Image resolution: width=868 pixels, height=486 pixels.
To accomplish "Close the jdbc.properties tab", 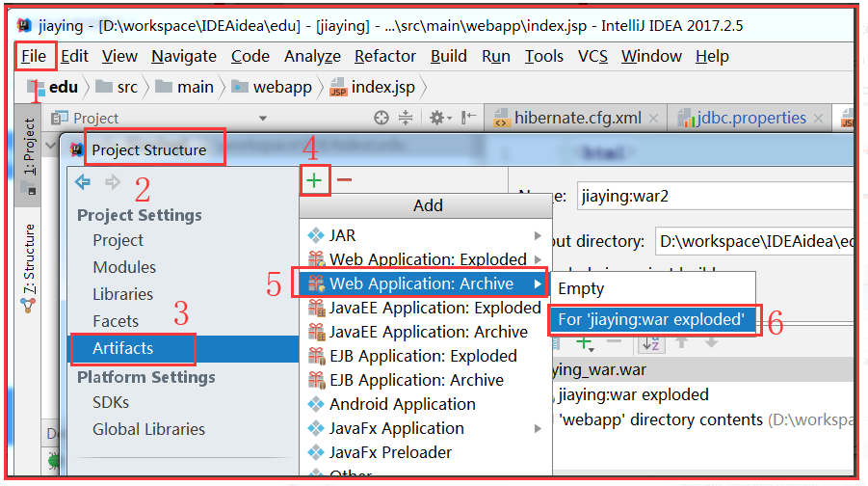I will tap(818, 118).
